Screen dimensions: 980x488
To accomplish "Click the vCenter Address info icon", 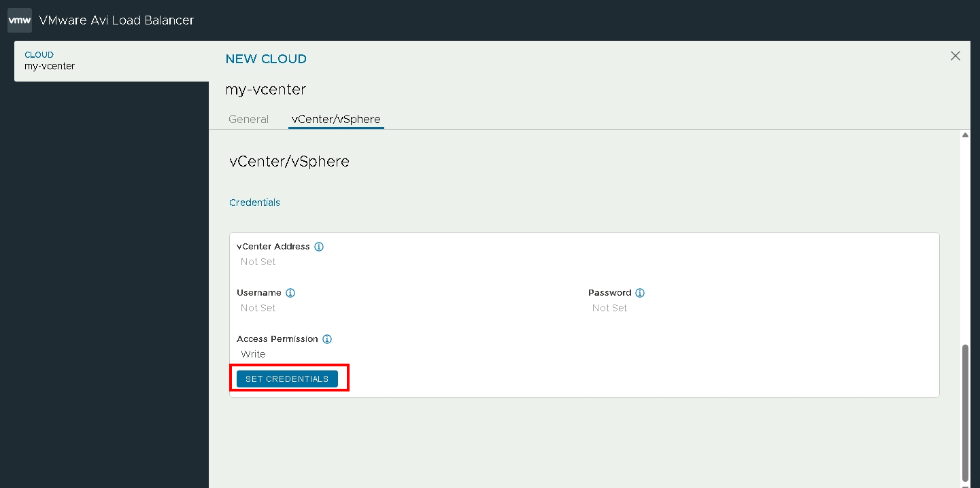I will 319,247.
